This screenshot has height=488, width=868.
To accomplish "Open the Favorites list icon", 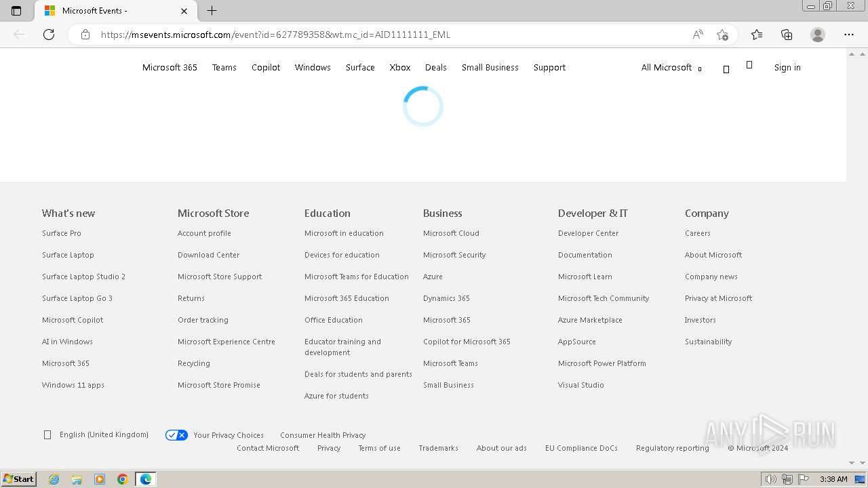I will click(757, 35).
